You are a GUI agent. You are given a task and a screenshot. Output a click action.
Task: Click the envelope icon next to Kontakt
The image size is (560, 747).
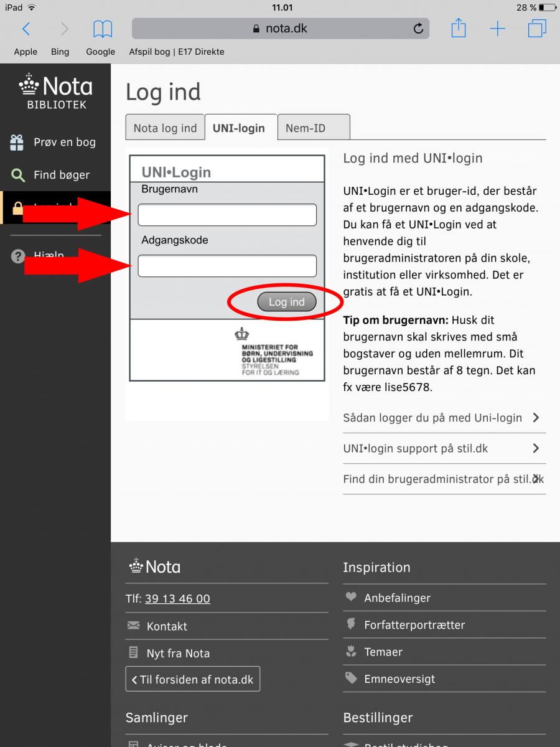click(x=133, y=626)
